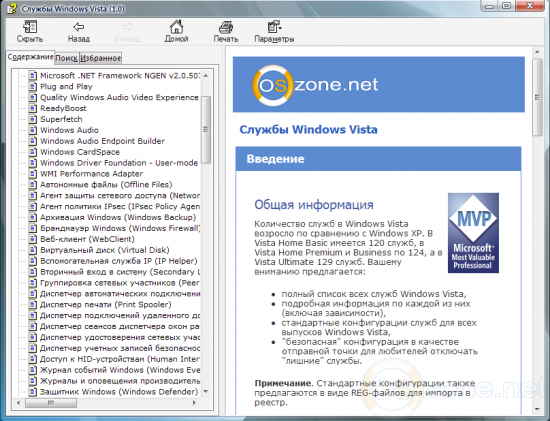
Task: Click the help app icon in the title bar
Action: pyautogui.click(x=12, y=8)
